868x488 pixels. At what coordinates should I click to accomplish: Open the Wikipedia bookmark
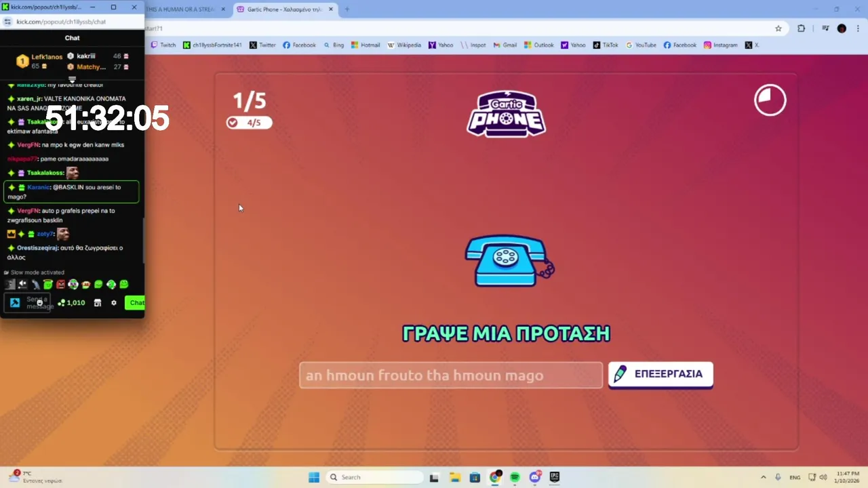(x=404, y=45)
